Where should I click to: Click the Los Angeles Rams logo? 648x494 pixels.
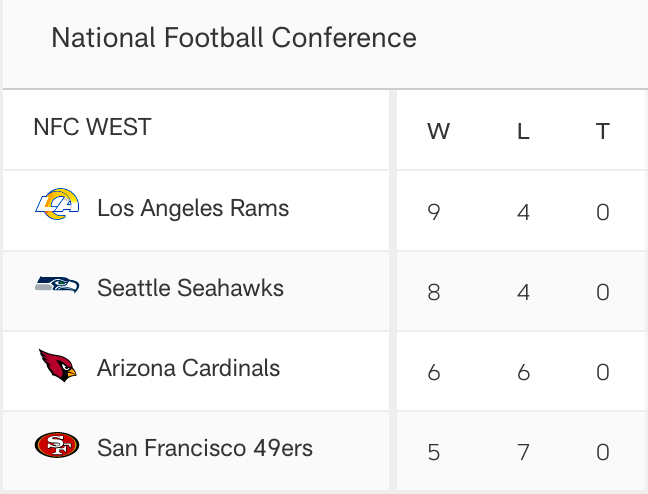click(57, 204)
